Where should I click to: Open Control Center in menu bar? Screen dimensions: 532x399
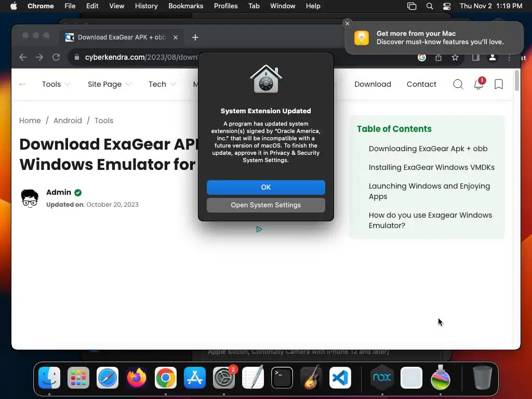447,6
